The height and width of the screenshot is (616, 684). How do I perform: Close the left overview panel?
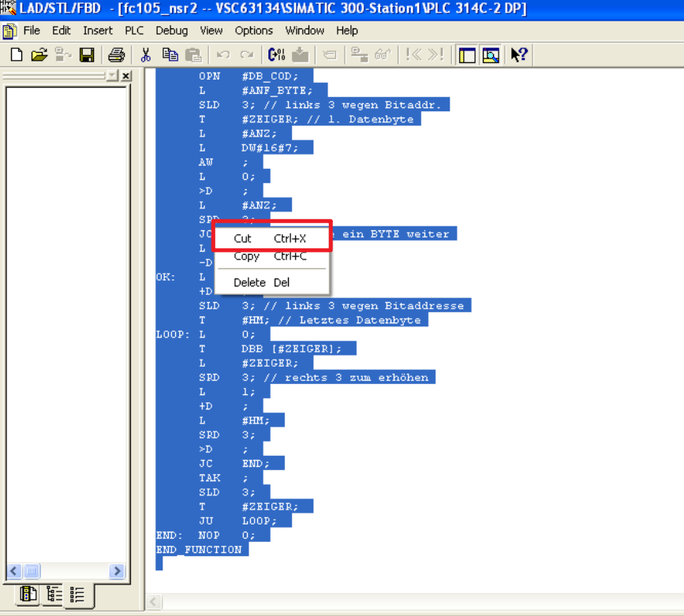click(x=125, y=76)
